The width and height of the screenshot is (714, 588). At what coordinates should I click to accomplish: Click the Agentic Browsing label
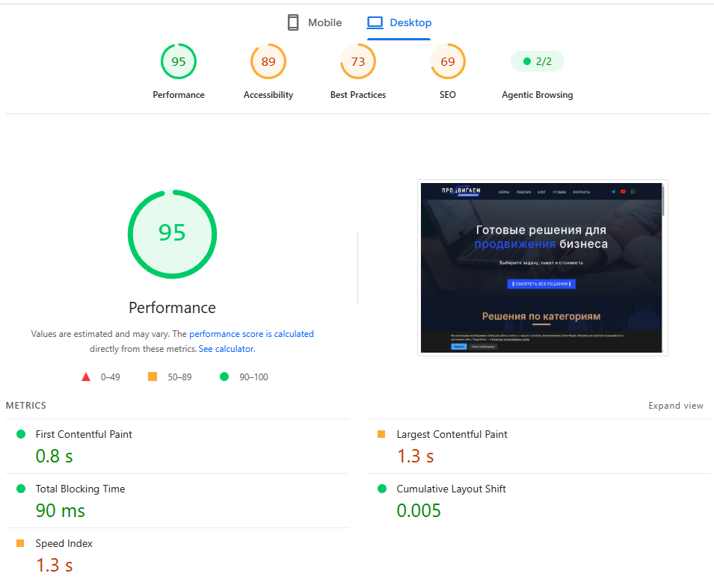pos(538,95)
